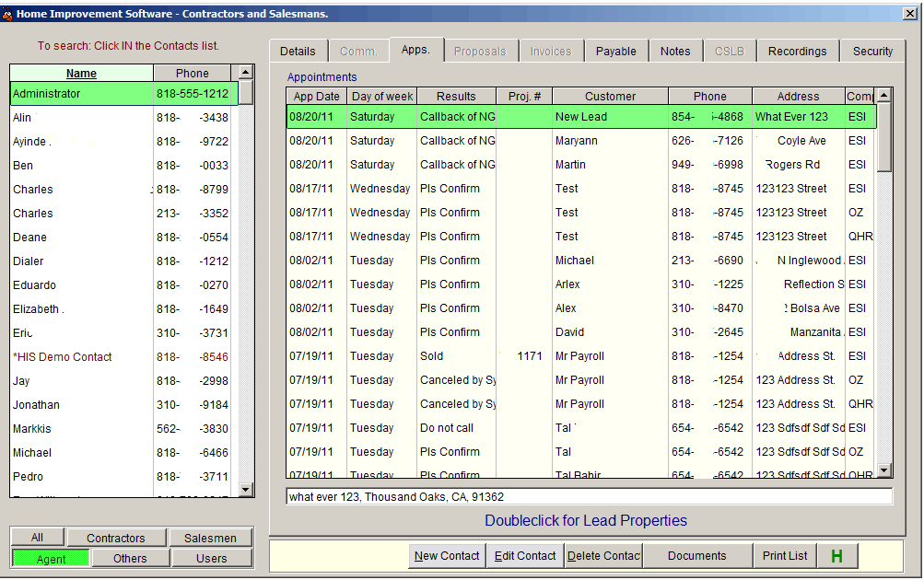Click the Address column header

(x=799, y=96)
